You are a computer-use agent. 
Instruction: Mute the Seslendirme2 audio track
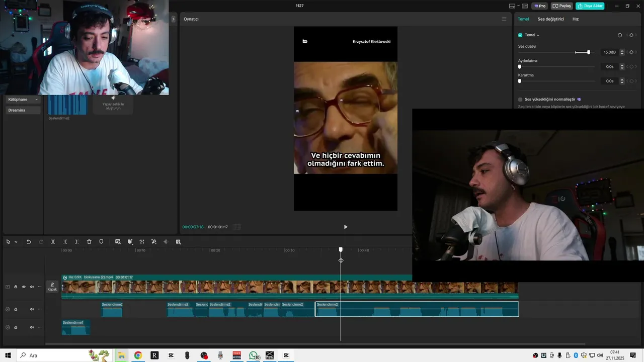coord(32,309)
